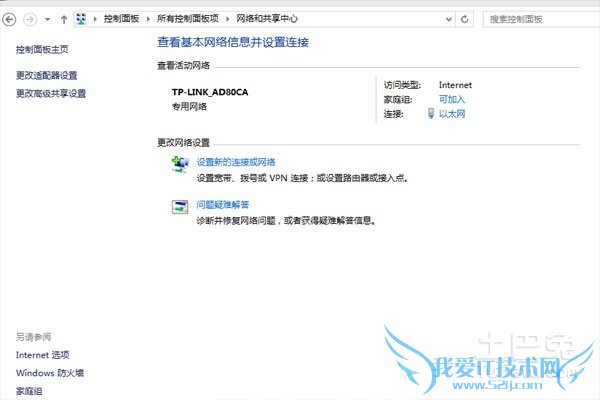Click the 问题疑难解答 troubleshooter icon
The width and height of the screenshot is (600, 400).
tap(180, 207)
